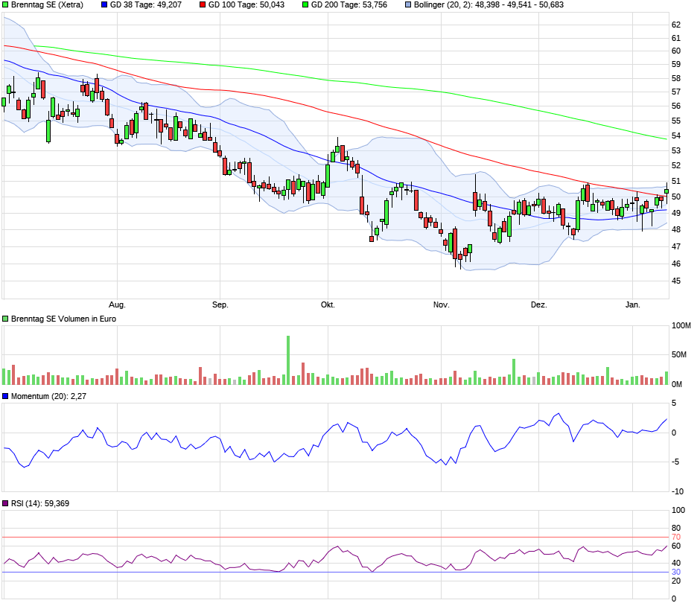This screenshot has width=700, height=606.
Task: Click the blue GD 38 Tage legend swatch
Action: tap(104, 4)
